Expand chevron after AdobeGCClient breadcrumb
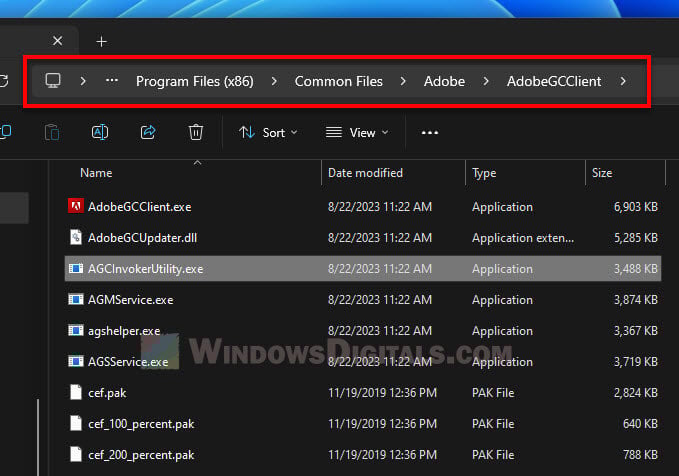 click(x=623, y=81)
